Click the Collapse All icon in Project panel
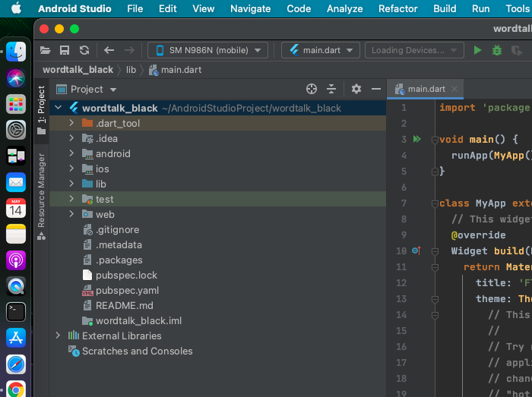532x397 pixels. coord(331,89)
